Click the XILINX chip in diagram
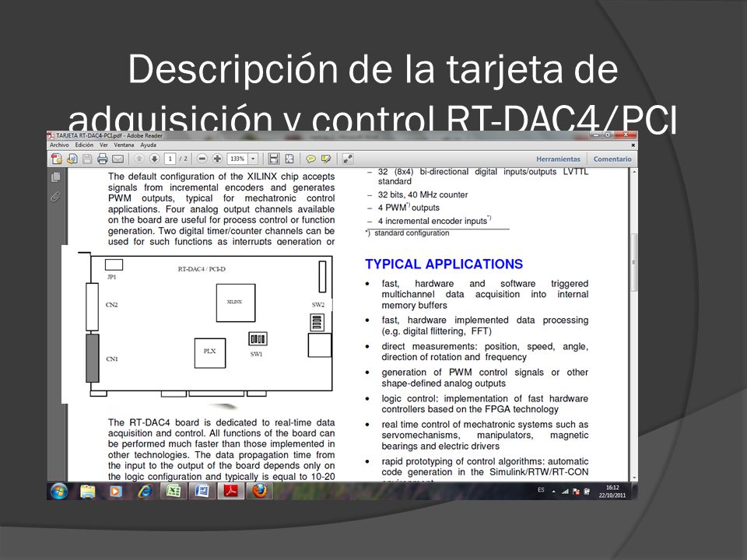This screenshot has height=560, width=747. 236,303
